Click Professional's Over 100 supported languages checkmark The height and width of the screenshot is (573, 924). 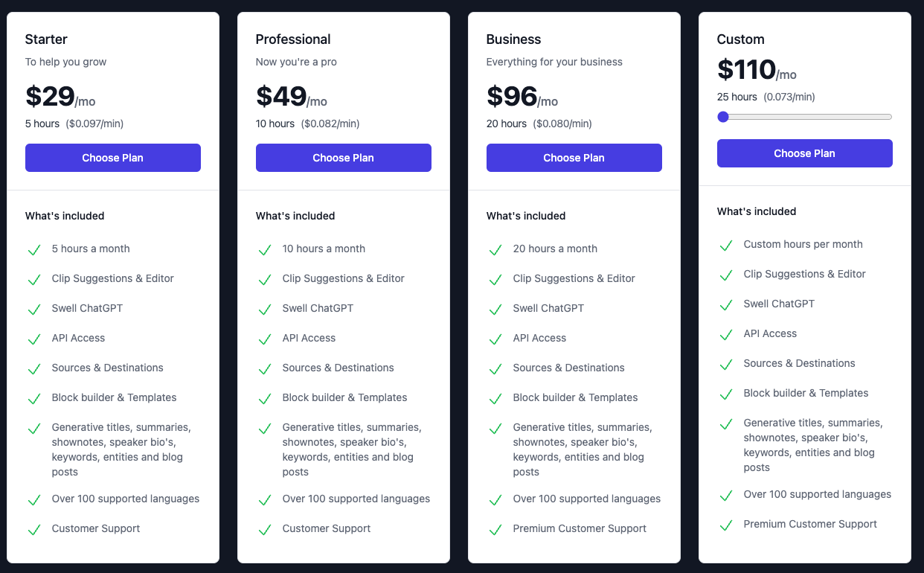(x=264, y=500)
